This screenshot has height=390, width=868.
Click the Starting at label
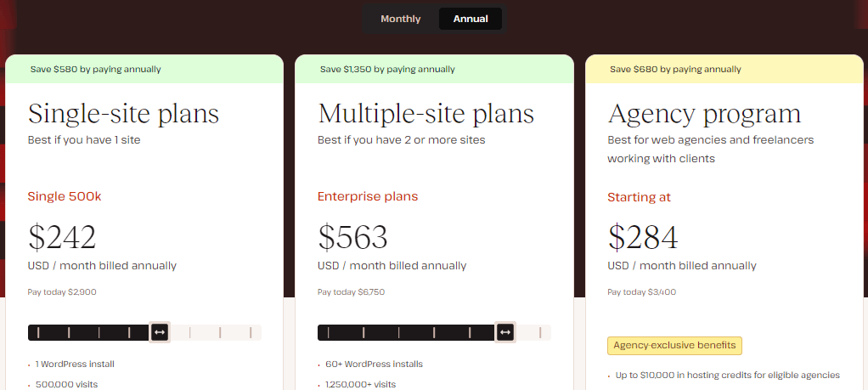(x=639, y=196)
